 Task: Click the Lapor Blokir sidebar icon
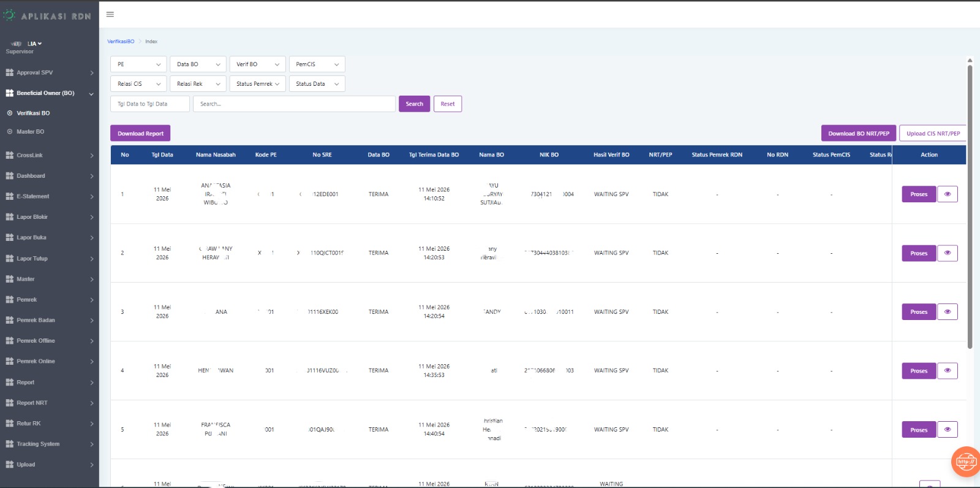(9, 217)
